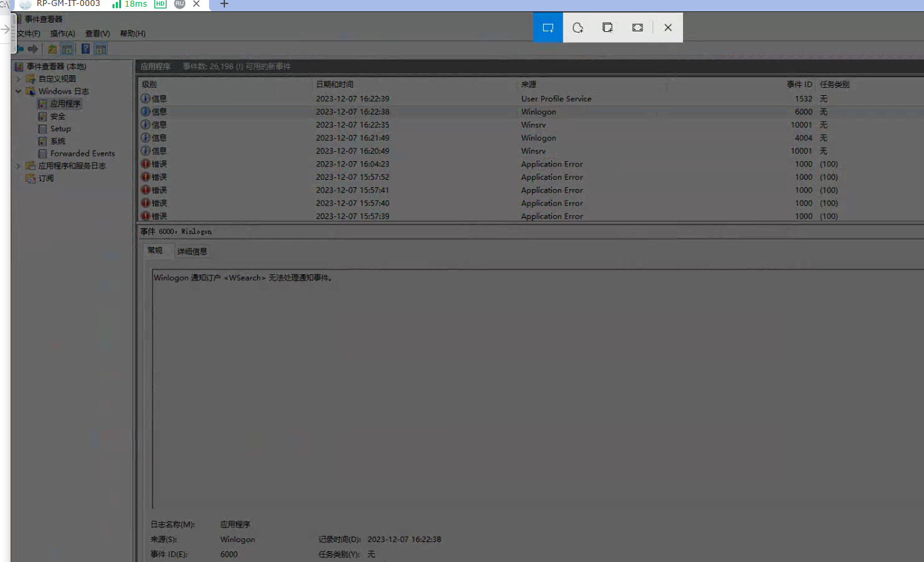Toggle the show/hide console tree icon
The image size is (924, 562).
(67, 49)
